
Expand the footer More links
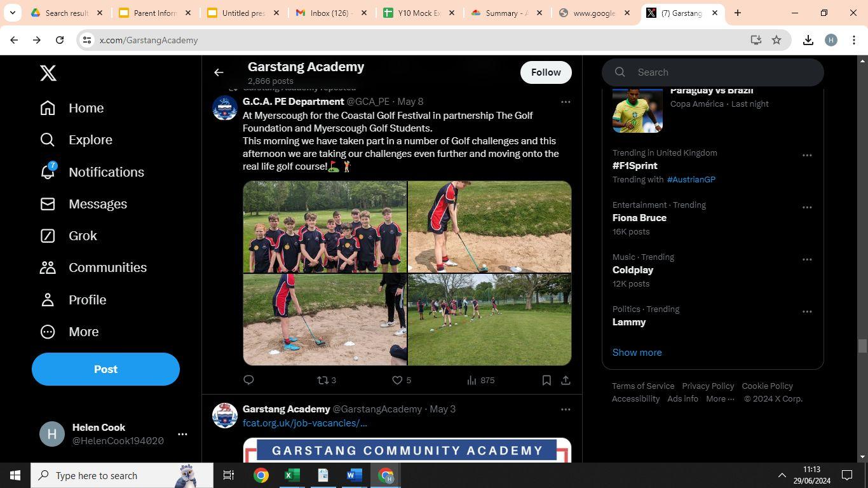pos(720,399)
